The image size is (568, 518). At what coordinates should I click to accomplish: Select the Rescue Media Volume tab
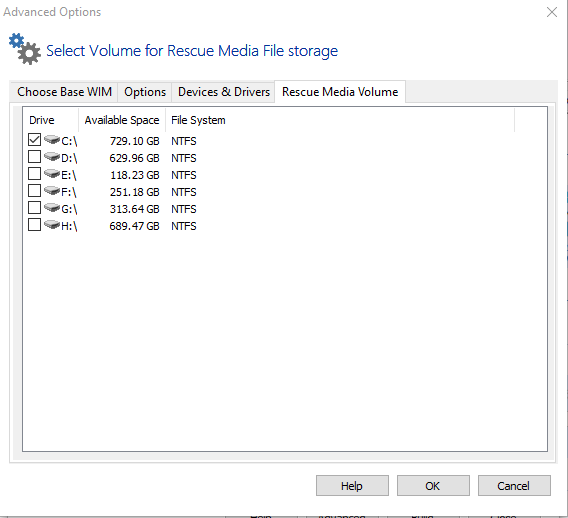[340, 92]
